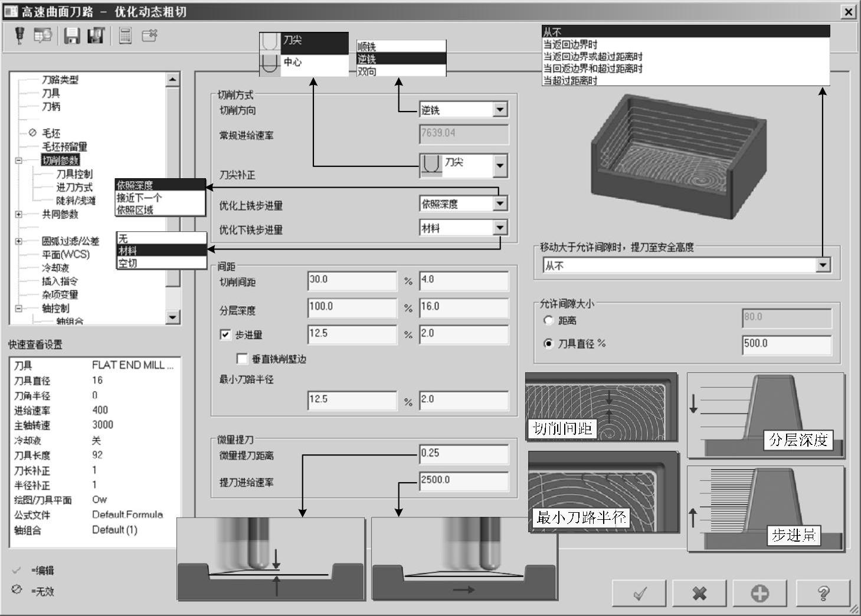Image resolution: width=861 pixels, height=616 pixels.
Task: Click the plus circle apply button
Action: coord(759,592)
